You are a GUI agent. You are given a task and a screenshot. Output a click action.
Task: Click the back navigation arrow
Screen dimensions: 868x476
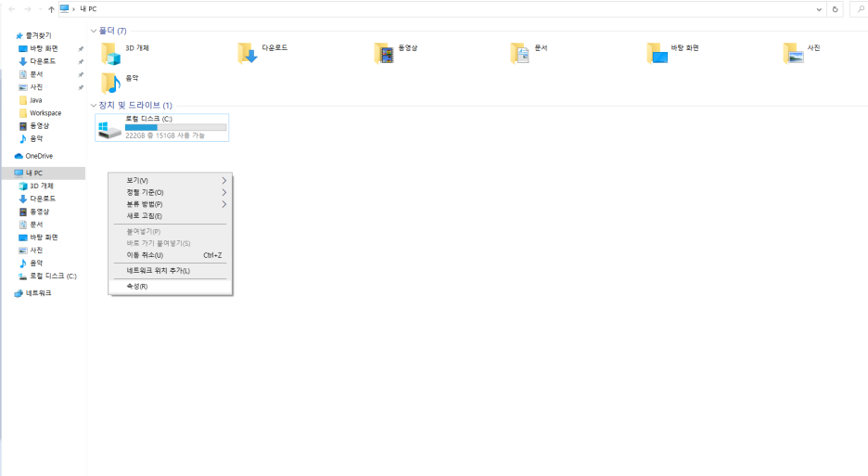point(12,9)
